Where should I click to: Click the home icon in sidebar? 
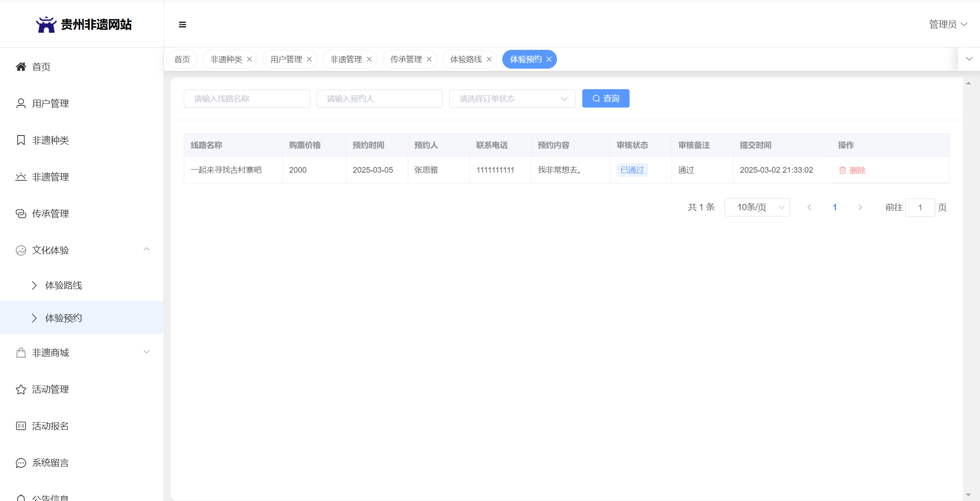pos(21,66)
